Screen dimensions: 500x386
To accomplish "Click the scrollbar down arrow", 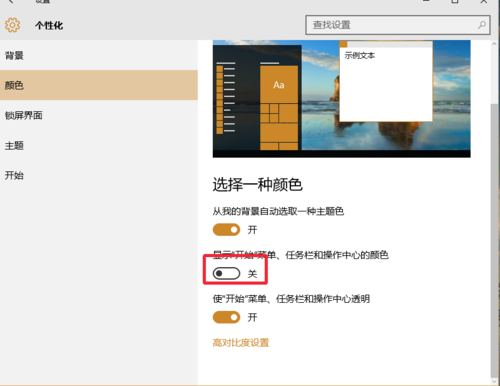I will (494, 381).
